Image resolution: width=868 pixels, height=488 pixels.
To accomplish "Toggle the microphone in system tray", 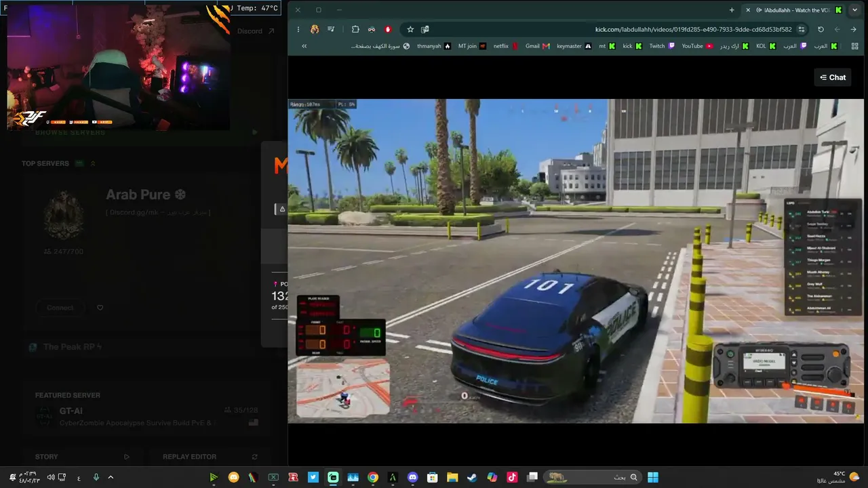I will pos(96,477).
